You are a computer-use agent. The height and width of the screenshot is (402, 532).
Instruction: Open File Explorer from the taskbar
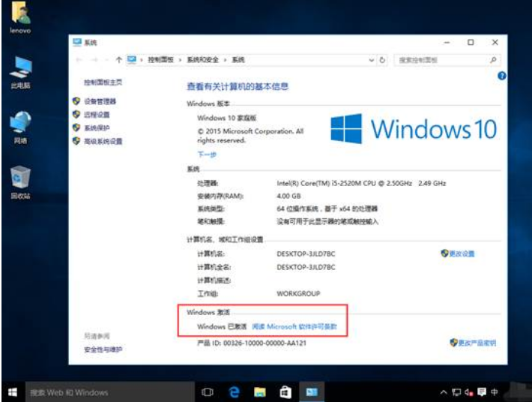[x=259, y=392]
